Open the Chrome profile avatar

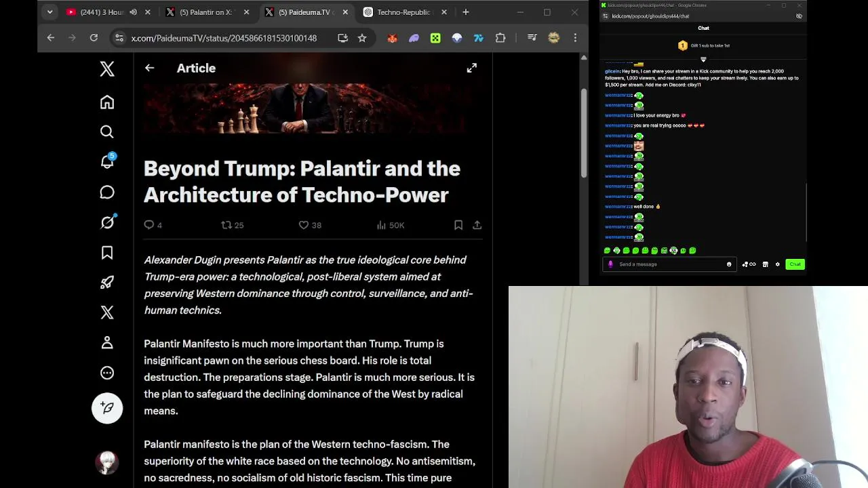[x=554, y=38]
